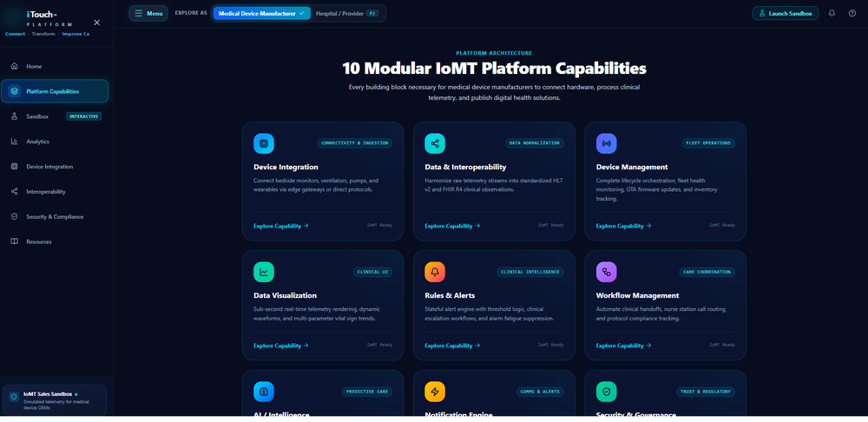Explore Capability link on Rules & Alerts card
868x422 pixels.
point(452,346)
